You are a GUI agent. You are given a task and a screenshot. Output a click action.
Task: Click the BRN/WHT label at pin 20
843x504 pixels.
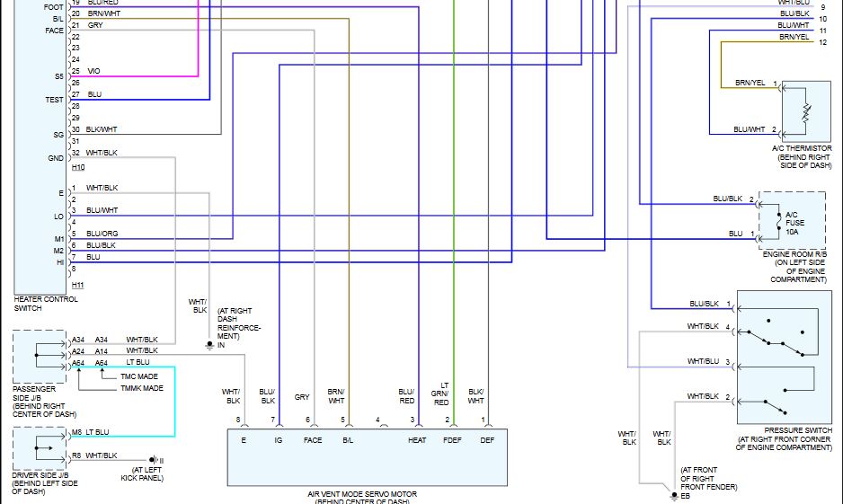coord(103,13)
